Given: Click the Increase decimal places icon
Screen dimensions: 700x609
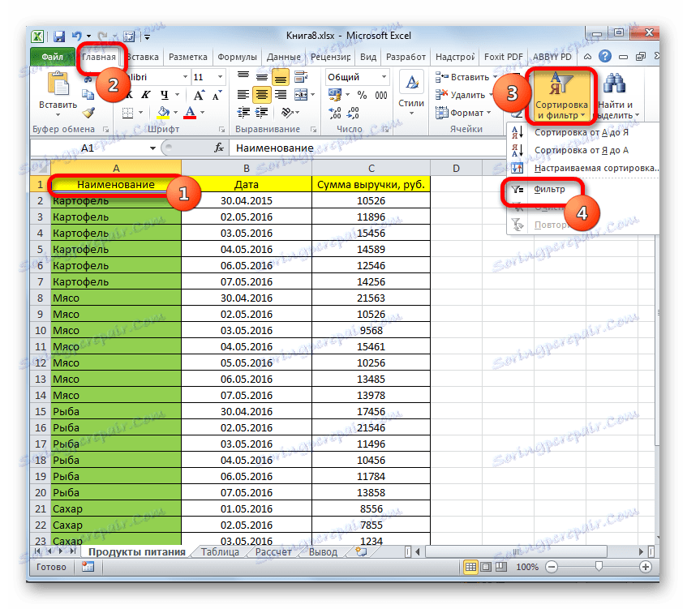Looking at the screenshot, I should (x=335, y=113).
